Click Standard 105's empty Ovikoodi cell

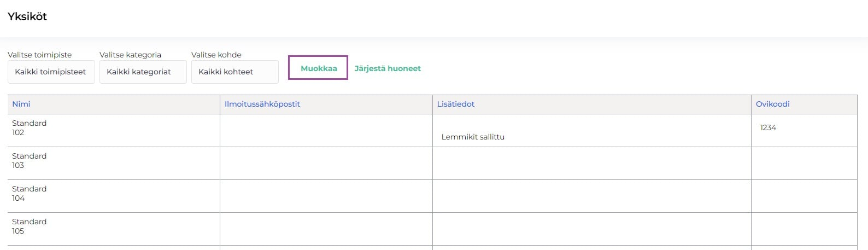804,229
